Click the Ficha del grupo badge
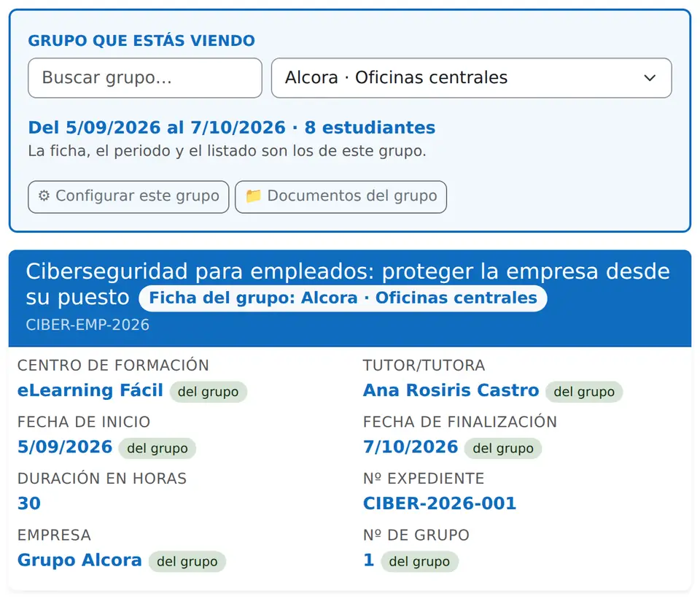The width and height of the screenshot is (700, 599). [343, 298]
